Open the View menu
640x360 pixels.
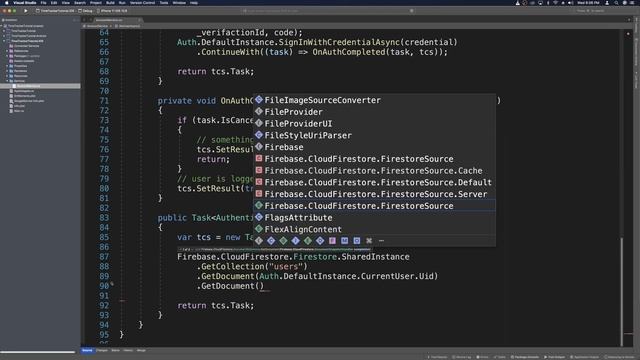65,3
